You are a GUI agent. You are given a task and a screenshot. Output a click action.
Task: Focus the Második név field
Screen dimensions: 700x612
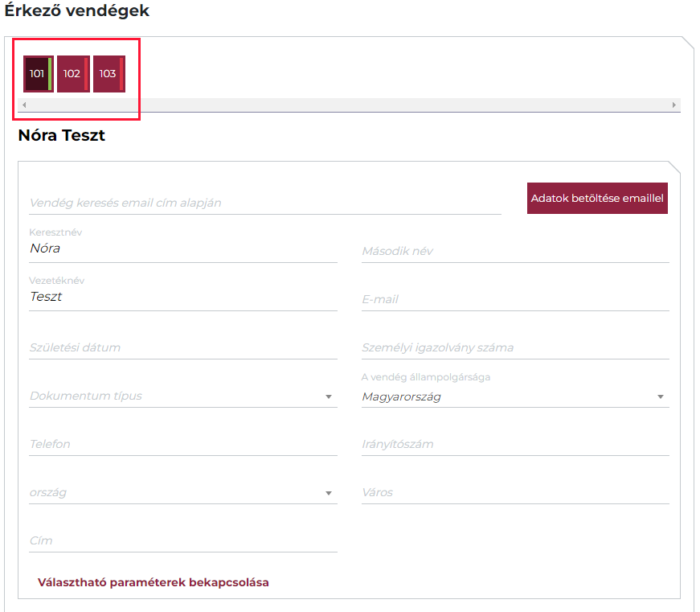point(514,252)
